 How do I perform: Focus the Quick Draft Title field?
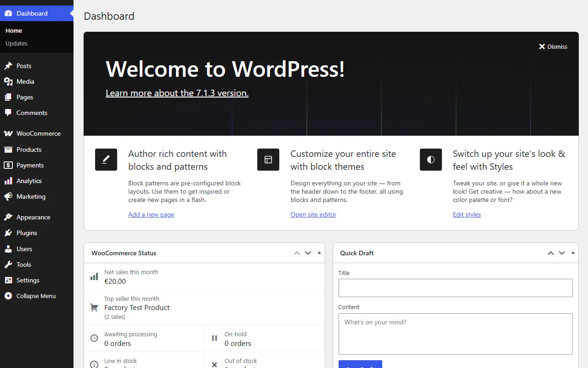[456, 288]
